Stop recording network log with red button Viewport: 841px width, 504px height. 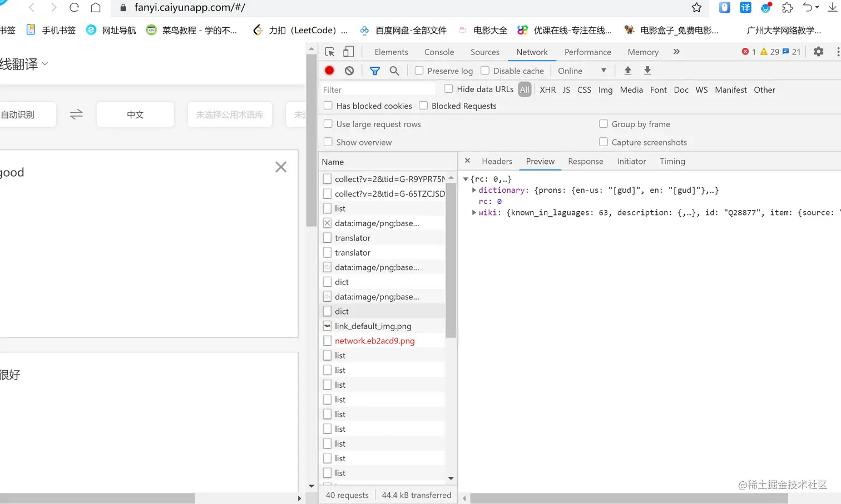tap(329, 71)
